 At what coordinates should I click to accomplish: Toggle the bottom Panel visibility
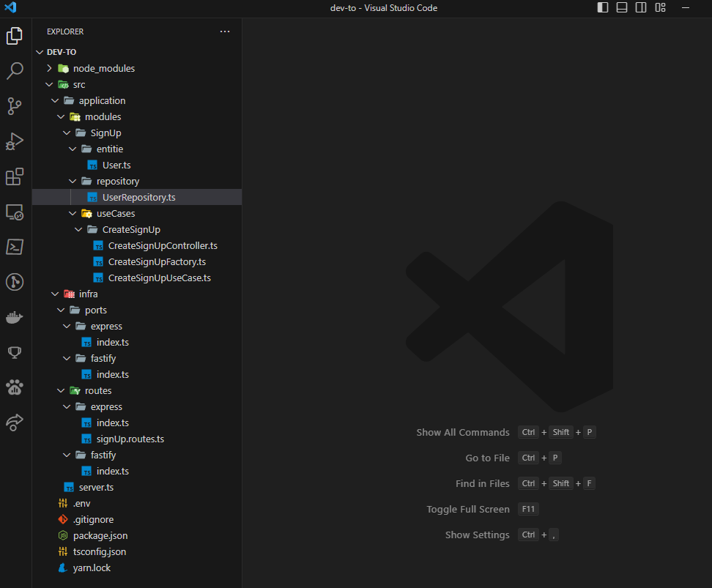622,7
